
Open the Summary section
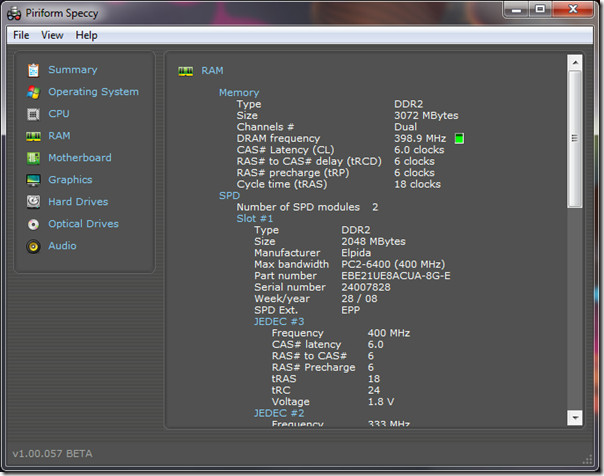click(73, 70)
